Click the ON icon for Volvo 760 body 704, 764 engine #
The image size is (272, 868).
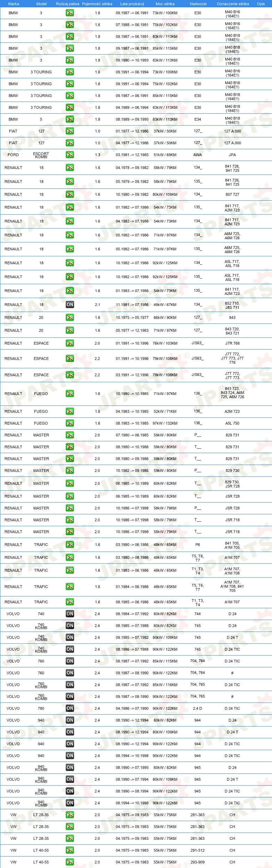[70, 673]
